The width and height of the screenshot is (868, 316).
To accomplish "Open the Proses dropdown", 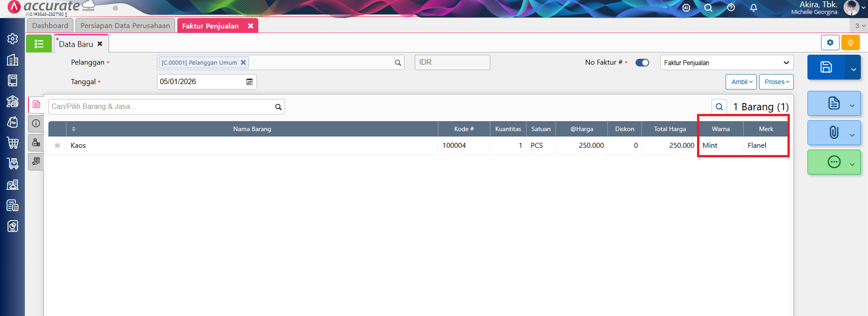I will click(776, 82).
